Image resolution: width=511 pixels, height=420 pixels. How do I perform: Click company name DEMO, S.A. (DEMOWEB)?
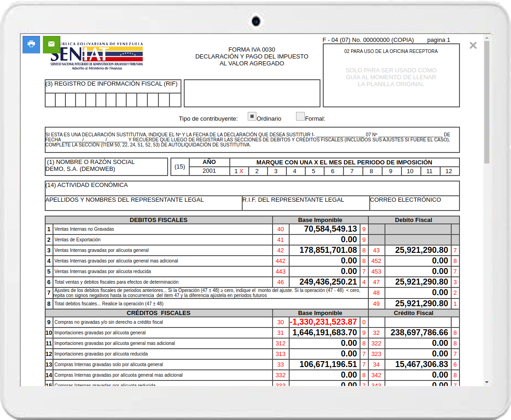[81, 169]
